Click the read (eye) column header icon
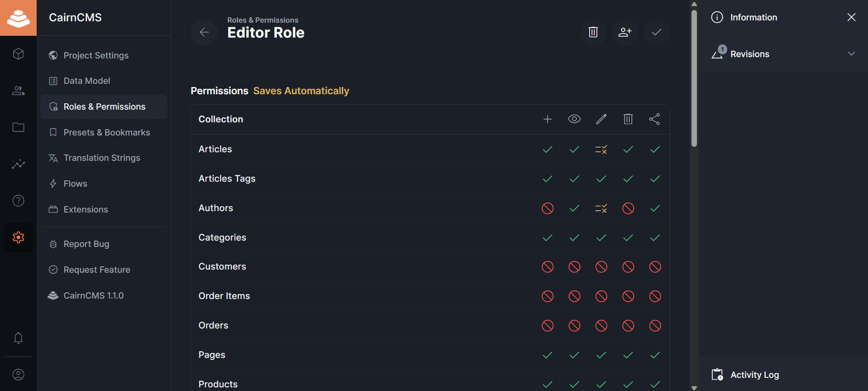The image size is (868, 391). [x=574, y=119]
